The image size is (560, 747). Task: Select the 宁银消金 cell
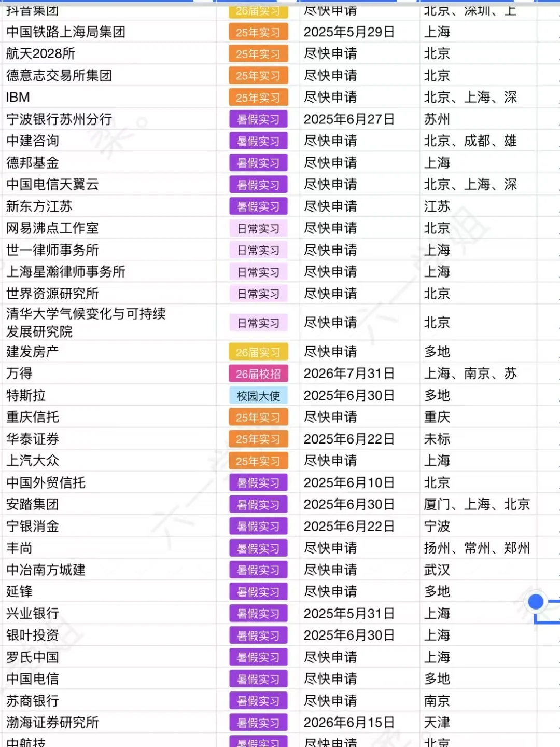tap(109, 526)
